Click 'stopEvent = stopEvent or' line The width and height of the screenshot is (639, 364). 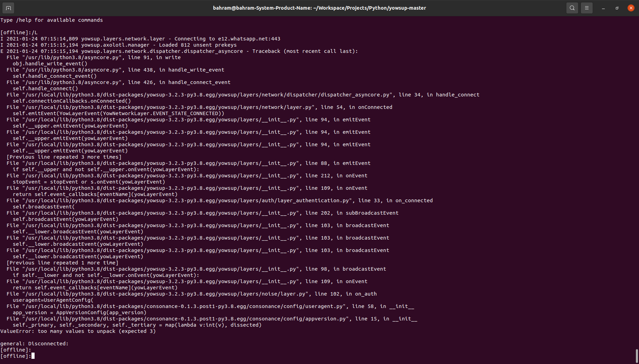[89, 182]
